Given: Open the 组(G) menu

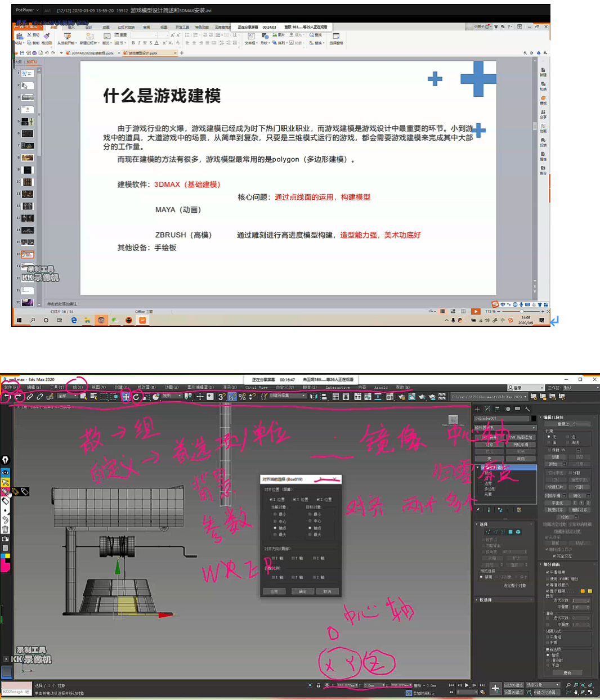Looking at the screenshot, I should tap(78, 387).
